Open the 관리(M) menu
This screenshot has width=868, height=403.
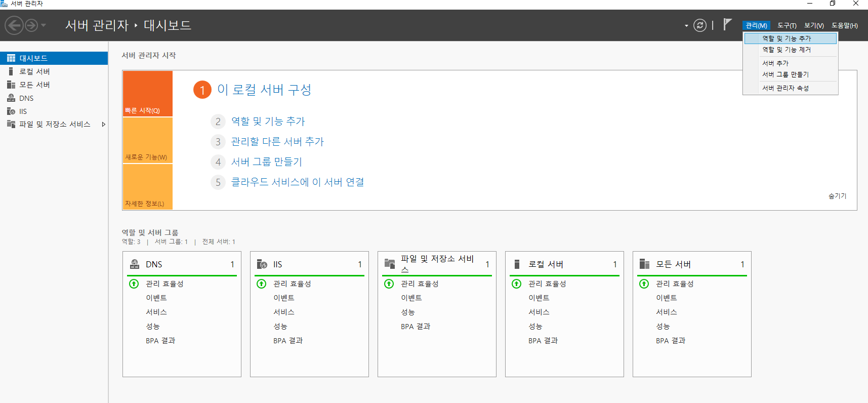coord(756,25)
